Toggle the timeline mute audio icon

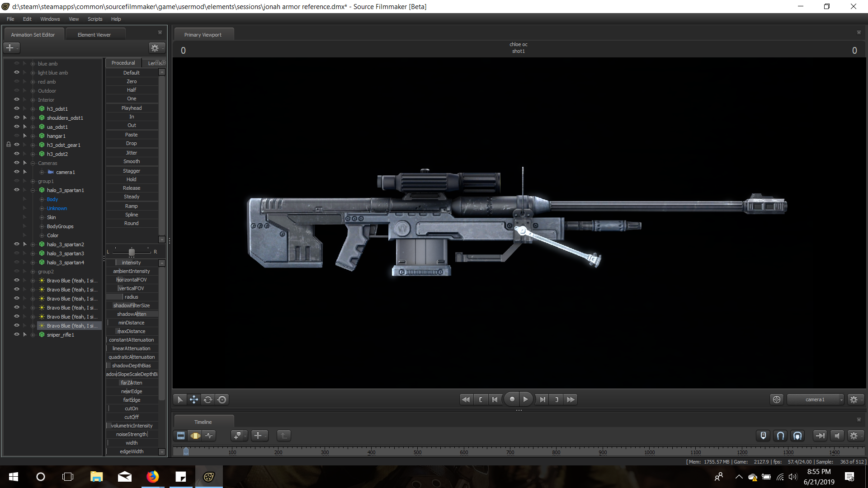coord(837,436)
